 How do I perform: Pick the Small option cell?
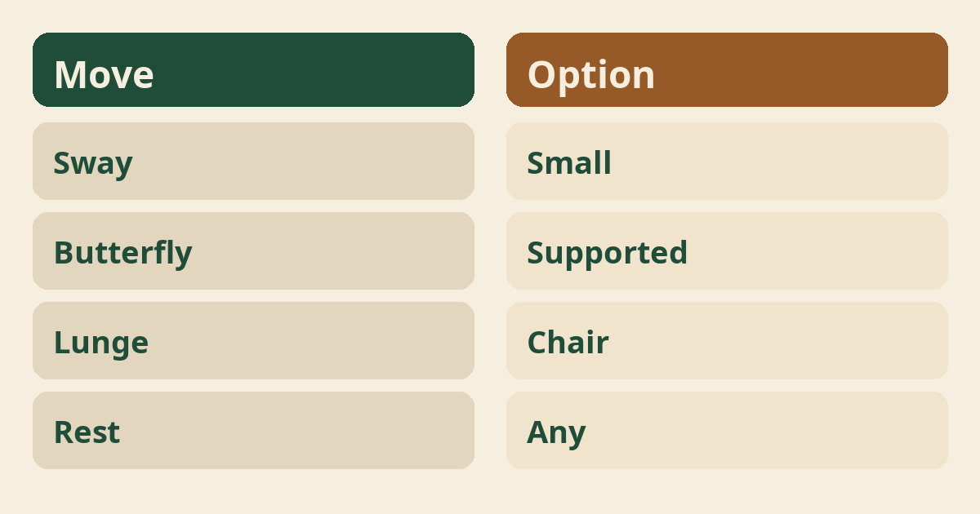[x=727, y=161]
